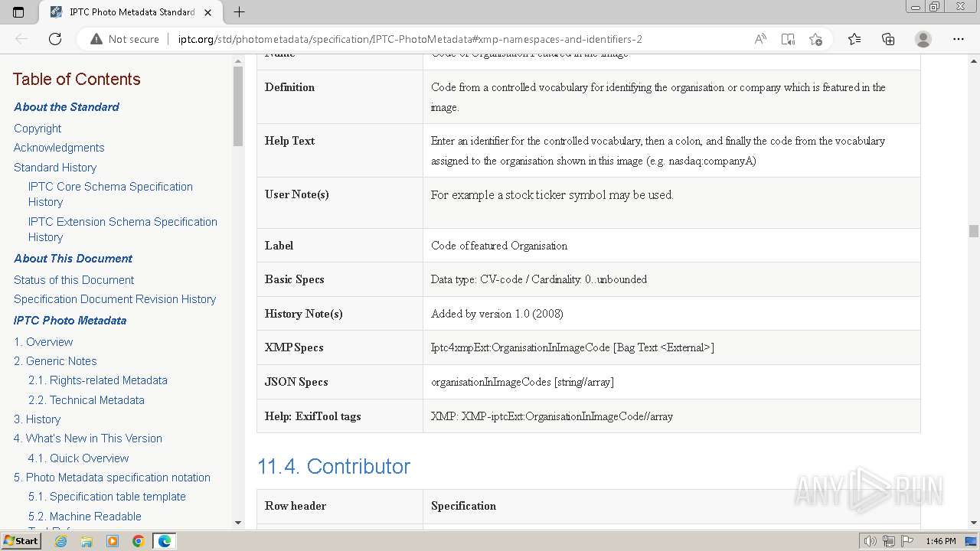Open the volume control tray icon
Viewport: 980px width, 551px height.
point(870,541)
